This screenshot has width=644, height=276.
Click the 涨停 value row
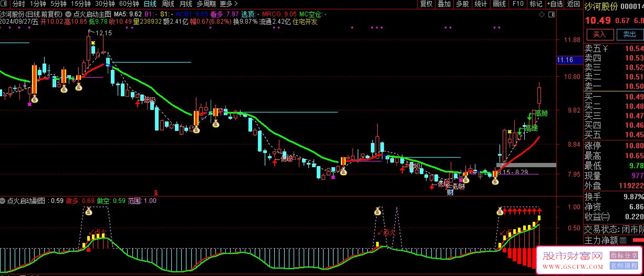point(614,145)
